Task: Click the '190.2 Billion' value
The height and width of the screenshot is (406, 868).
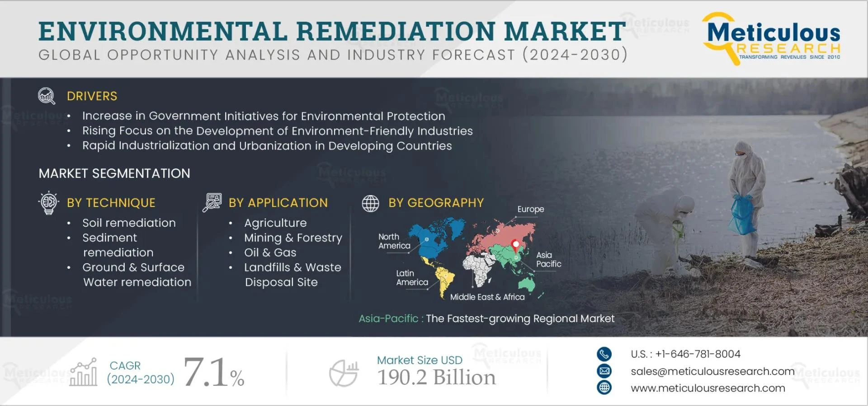Action: 437,378
